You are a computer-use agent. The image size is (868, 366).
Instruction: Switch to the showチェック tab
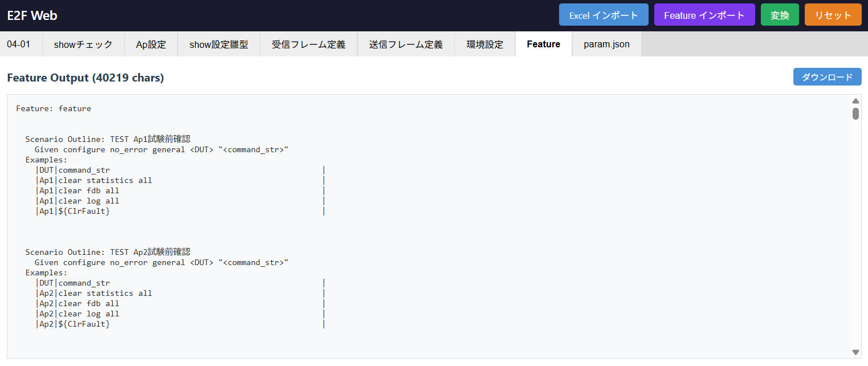point(83,44)
